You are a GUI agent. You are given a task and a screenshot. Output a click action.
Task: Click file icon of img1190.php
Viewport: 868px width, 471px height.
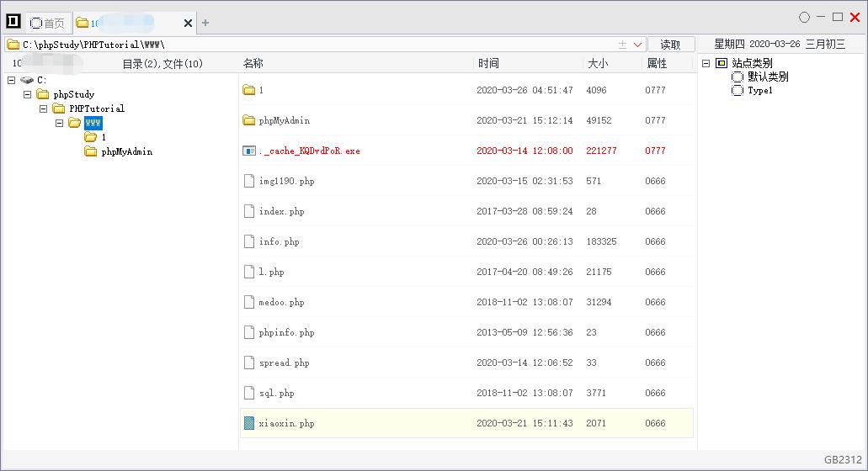[249, 181]
